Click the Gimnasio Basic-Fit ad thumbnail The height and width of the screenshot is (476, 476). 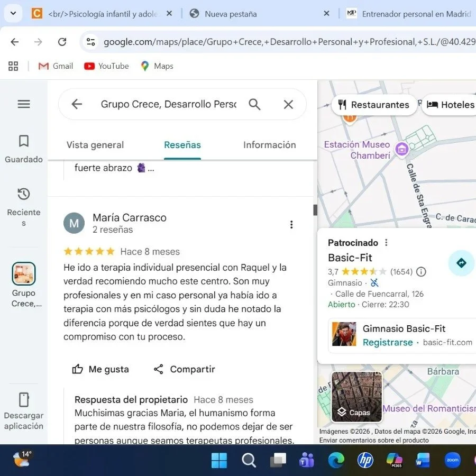pyautogui.click(x=344, y=334)
